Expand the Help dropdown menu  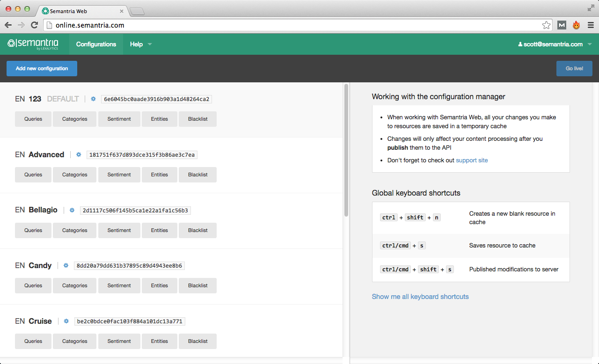point(140,44)
